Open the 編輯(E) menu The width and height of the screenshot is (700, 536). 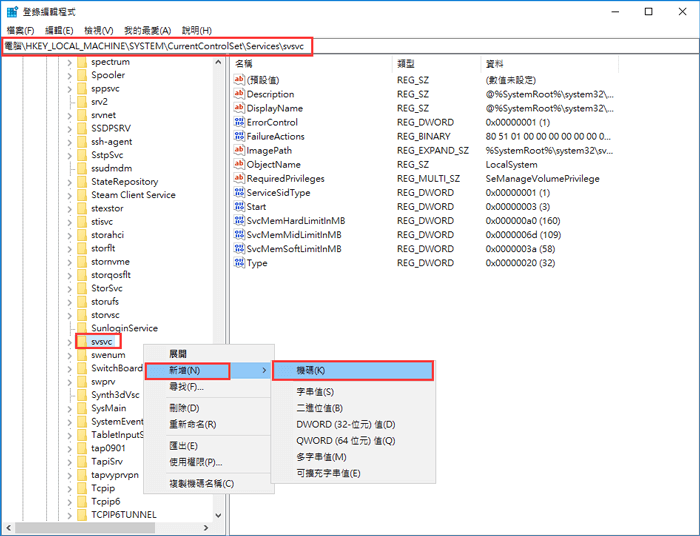click(x=59, y=30)
